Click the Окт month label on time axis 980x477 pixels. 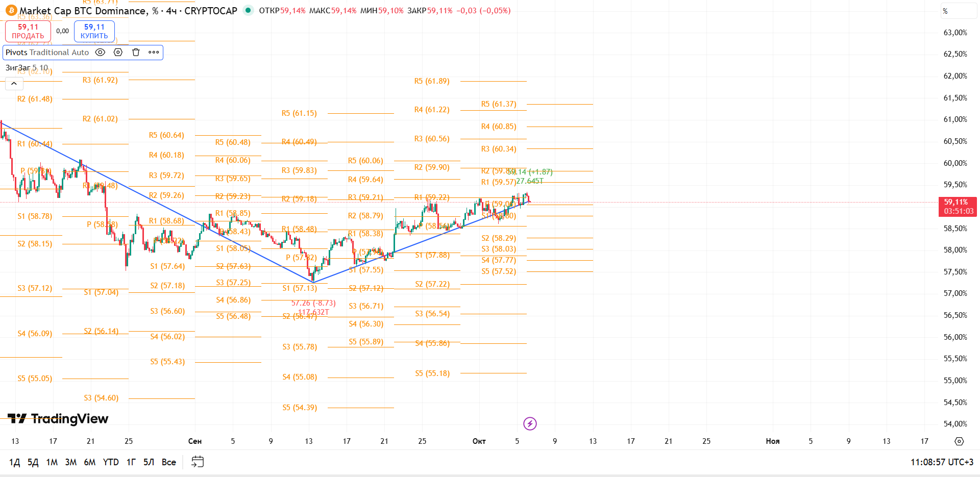pyautogui.click(x=479, y=441)
